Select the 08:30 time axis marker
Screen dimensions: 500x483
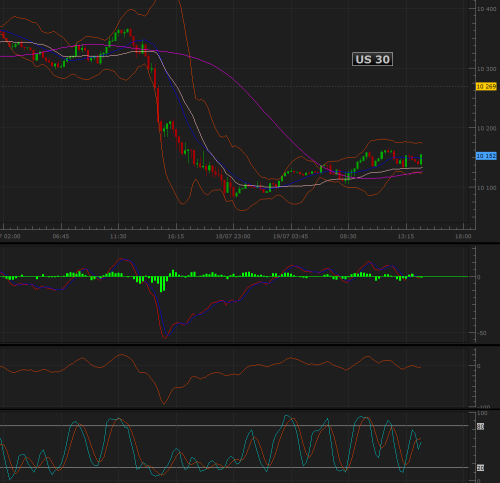pyautogui.click(x=348, y=236)
